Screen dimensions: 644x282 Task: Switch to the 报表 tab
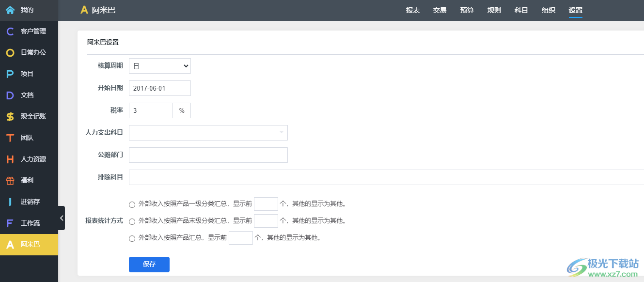pos(412,10)
